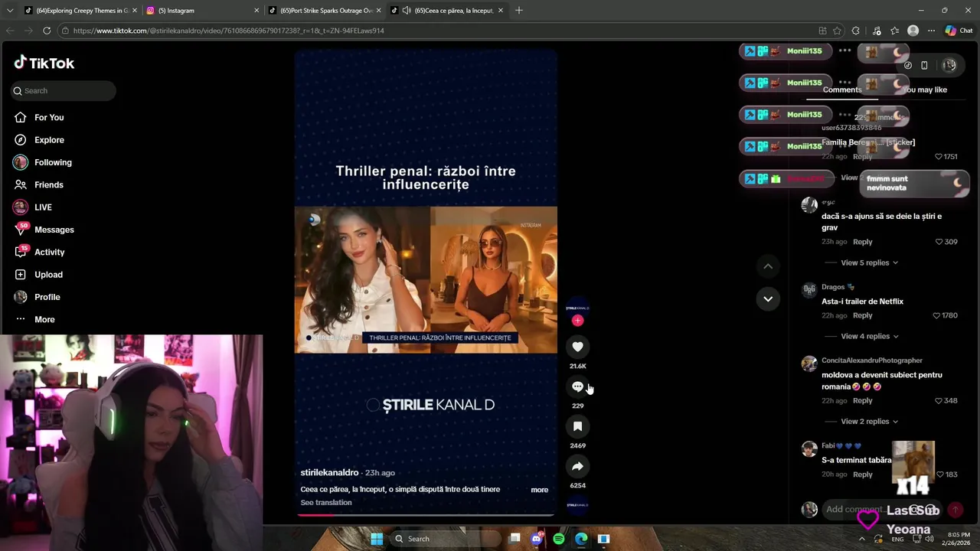
Task: Go to the Following feed
Action: (53, 162)
